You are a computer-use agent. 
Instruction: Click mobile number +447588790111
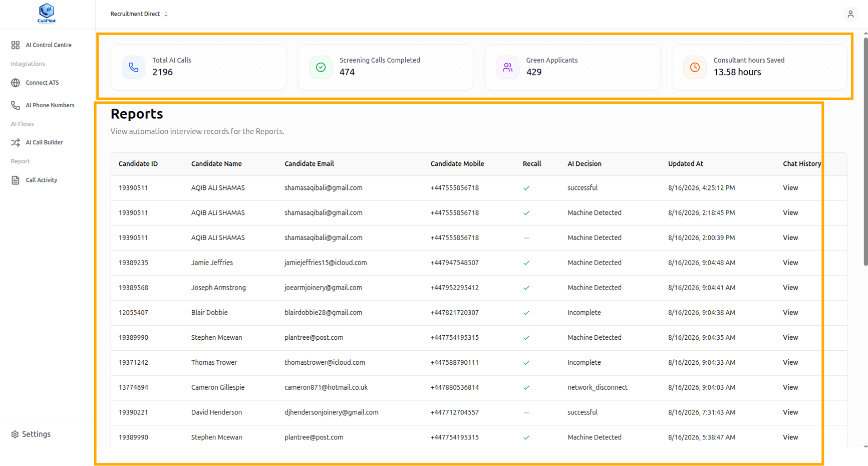click(x=454, y=362)
